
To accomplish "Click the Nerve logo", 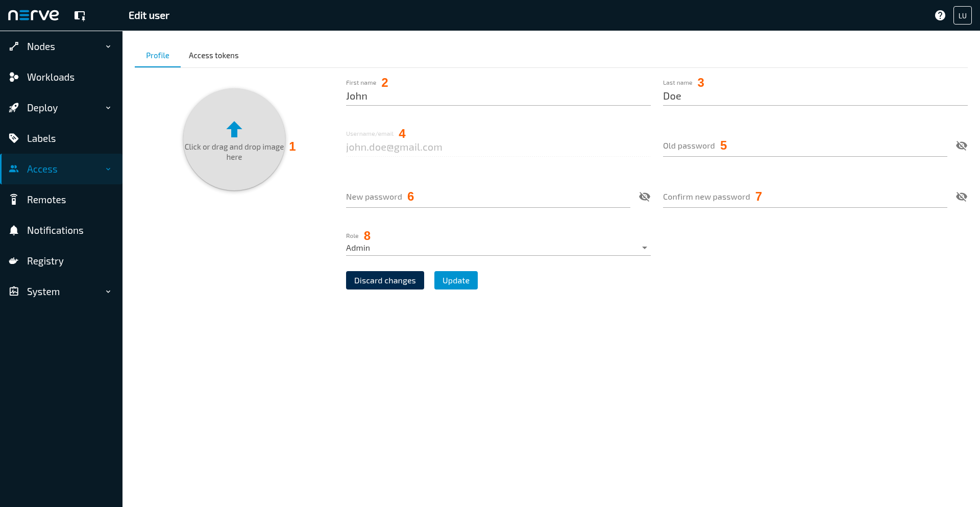I will point(33,15).
